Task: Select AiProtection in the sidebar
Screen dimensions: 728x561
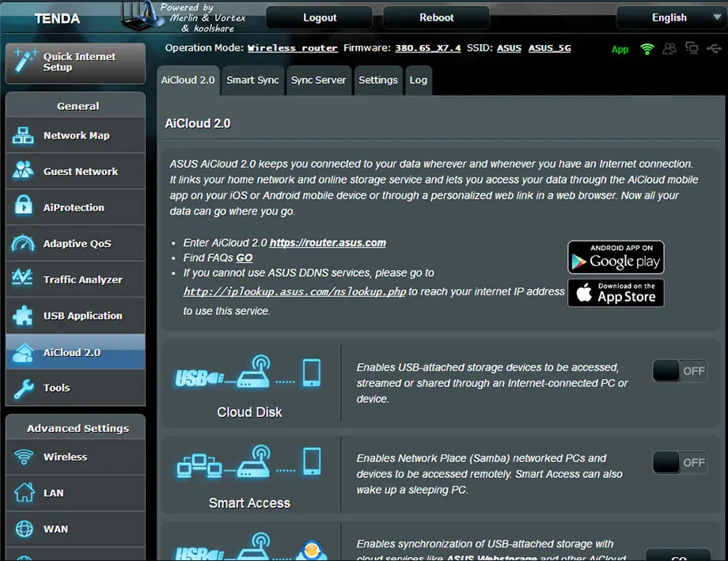Action: pos(76,207)
